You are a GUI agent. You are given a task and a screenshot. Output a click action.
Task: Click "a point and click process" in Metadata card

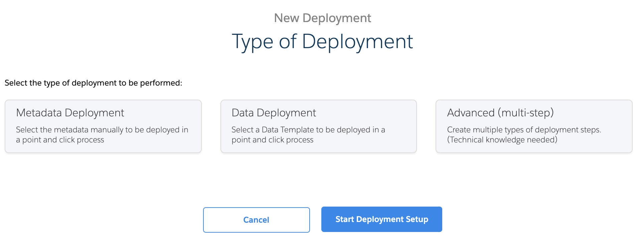click(60, 140)
